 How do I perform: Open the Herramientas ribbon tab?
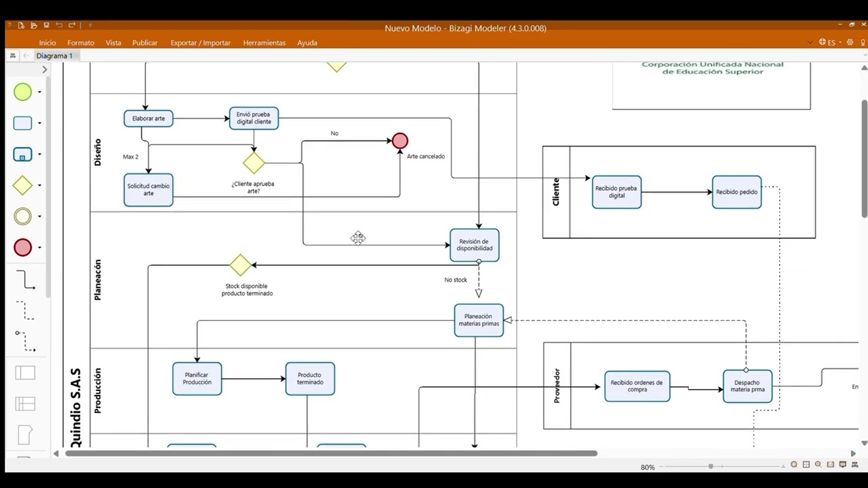[x=264, y=43]
